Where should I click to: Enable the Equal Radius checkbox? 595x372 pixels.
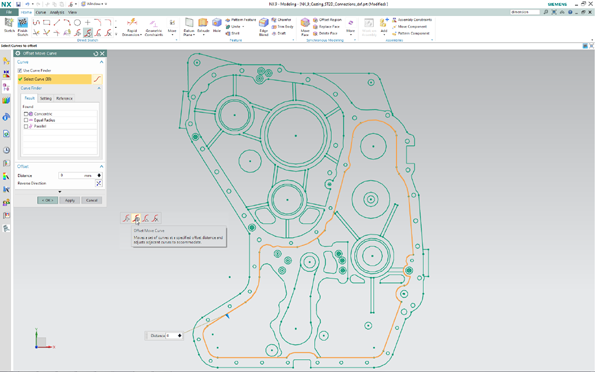pyautogui.click(x=26, y=120)
